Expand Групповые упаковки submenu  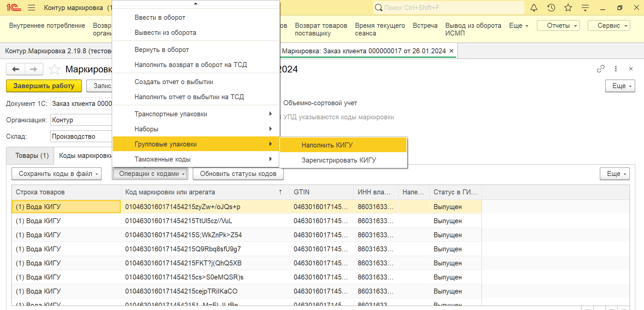click(196, 144)
